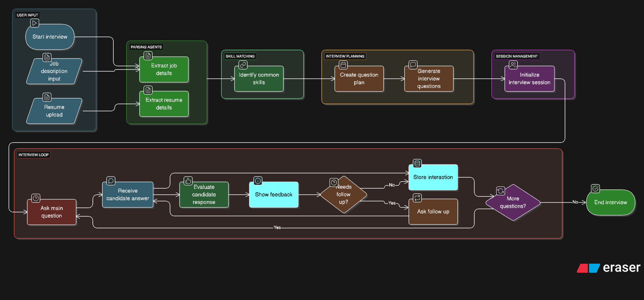Click the SKILL MATCHING group label
The image size is (644, 300).
coord(240,56)
